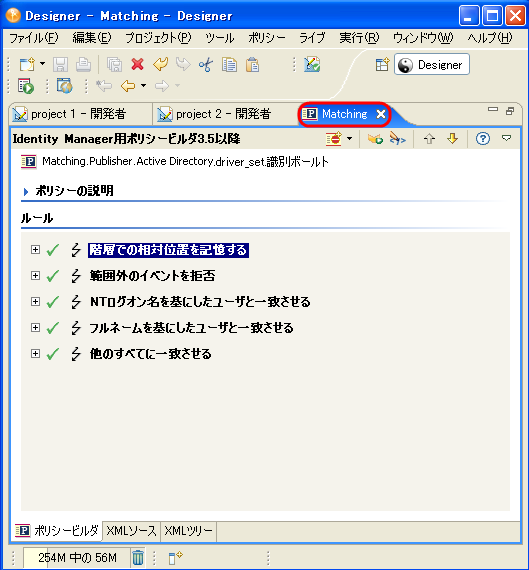Open the Back history dropdown arrow
Viewport: 529px width, 570px height.
[x=143, y=86]
